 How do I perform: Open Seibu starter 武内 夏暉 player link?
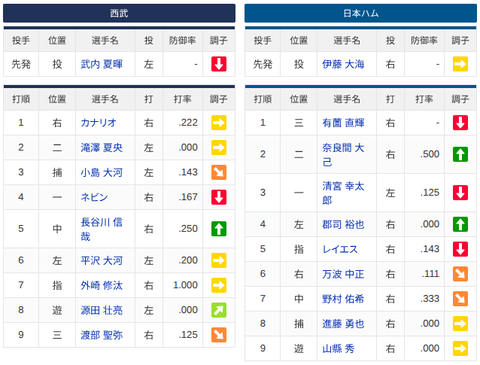point(102,64)
